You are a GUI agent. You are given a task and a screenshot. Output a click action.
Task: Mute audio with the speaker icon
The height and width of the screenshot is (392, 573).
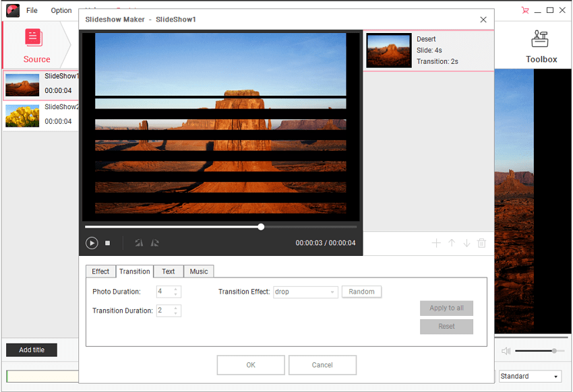[506, 351]
